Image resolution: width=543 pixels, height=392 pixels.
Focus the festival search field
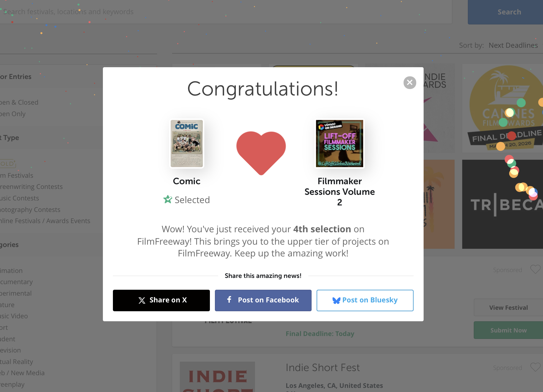click(x=224, y=12)
